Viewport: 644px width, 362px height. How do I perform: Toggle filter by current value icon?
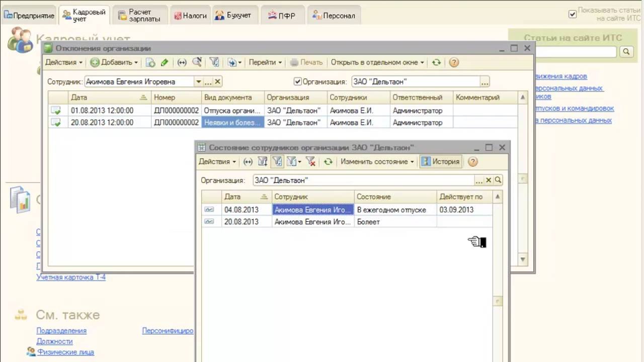click(277, 161)
